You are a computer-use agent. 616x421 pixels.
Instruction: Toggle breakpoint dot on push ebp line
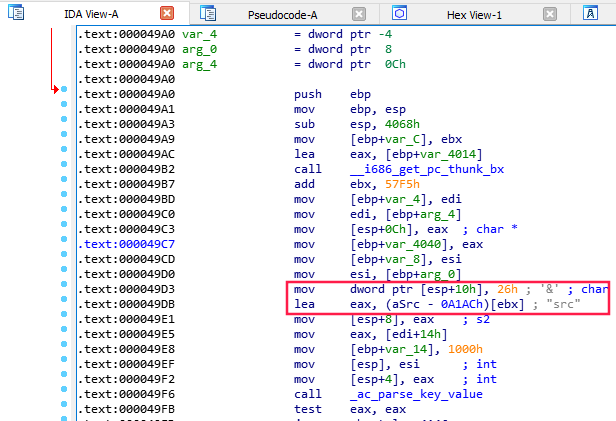65,92
